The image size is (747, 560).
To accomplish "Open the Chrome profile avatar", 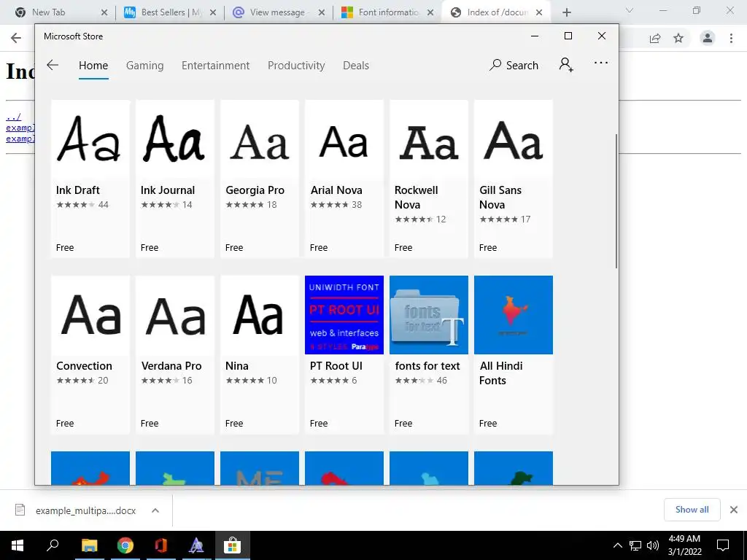I will pyautogui.click(x=708, y=38).
